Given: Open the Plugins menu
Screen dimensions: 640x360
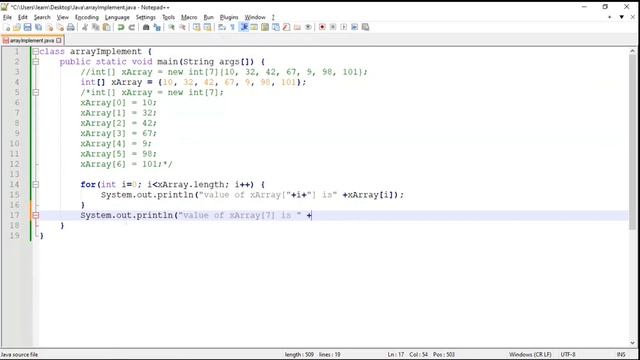Looking at the screenshot, I should click(x=229, y=17).
